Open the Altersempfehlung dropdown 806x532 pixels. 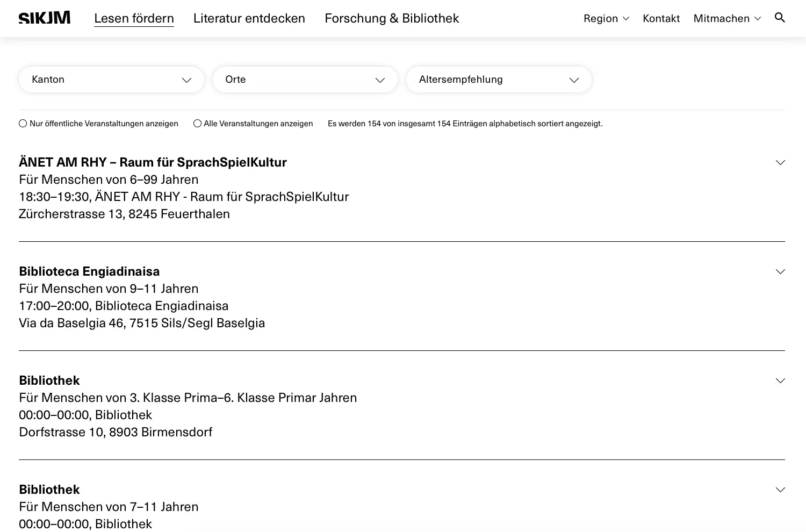click(x=499, y=80)
